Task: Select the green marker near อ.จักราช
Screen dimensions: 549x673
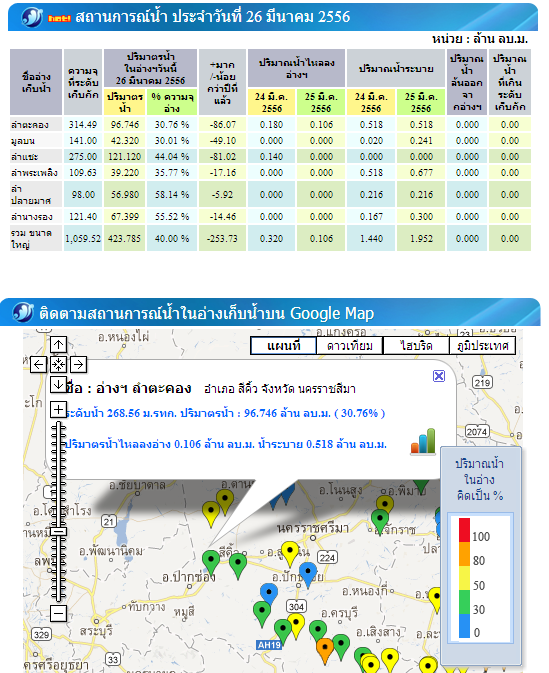Action: tap(380, 522)
